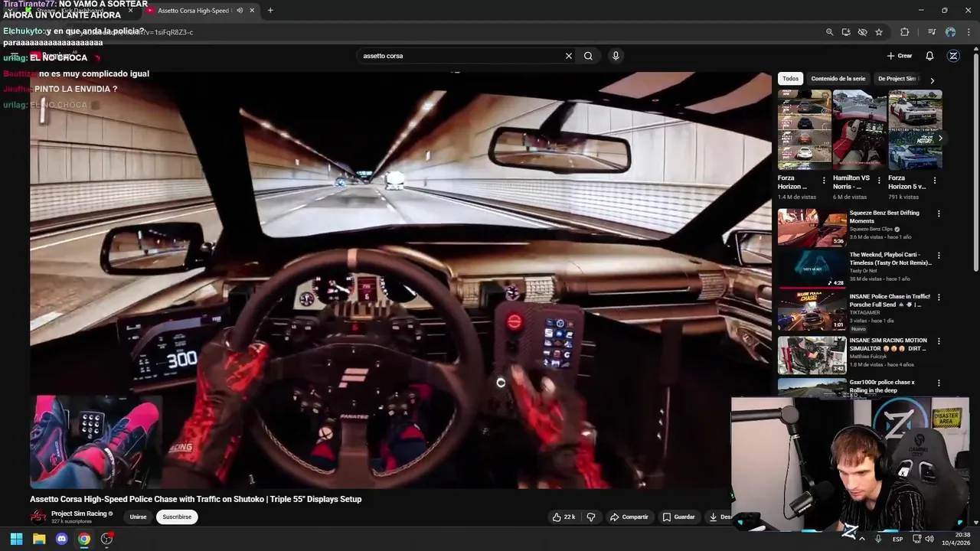980x551 pixels.
Task: Like the video with 22 k likes
Action: click(563, 517)
